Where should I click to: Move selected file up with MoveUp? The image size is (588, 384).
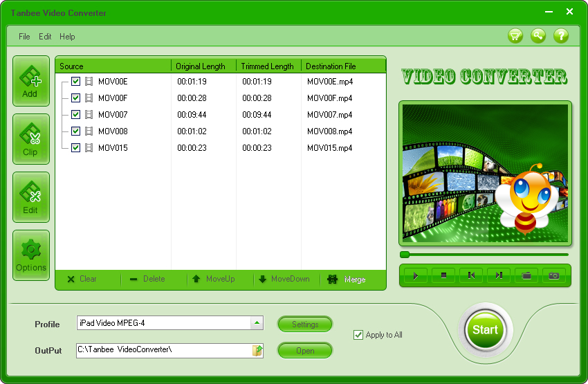pyautogui.click(x=213, y=279)
